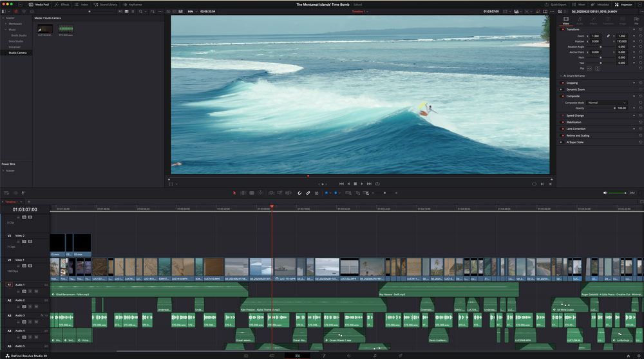Switch to Inspector Audio tab
644x359 pixels.
click(x=580, y=21)
